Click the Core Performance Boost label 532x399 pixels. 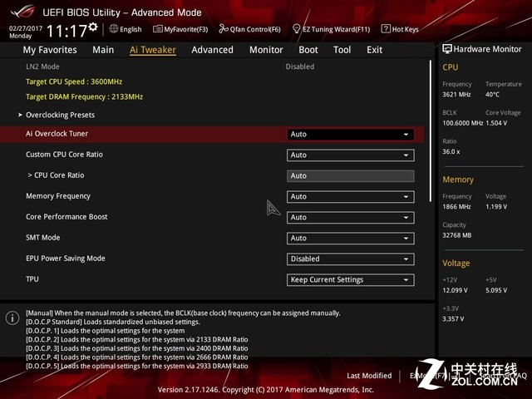(66, 217)
